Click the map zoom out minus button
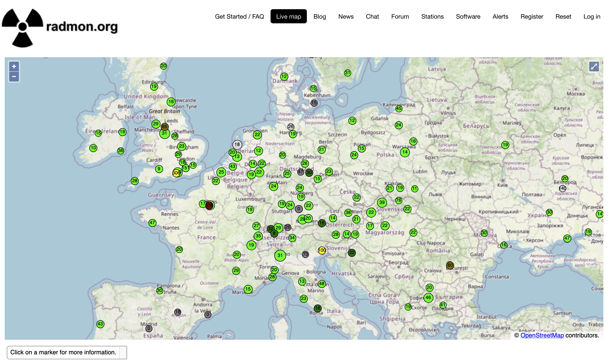The image size is (609, 364). (x=14, y=77)
